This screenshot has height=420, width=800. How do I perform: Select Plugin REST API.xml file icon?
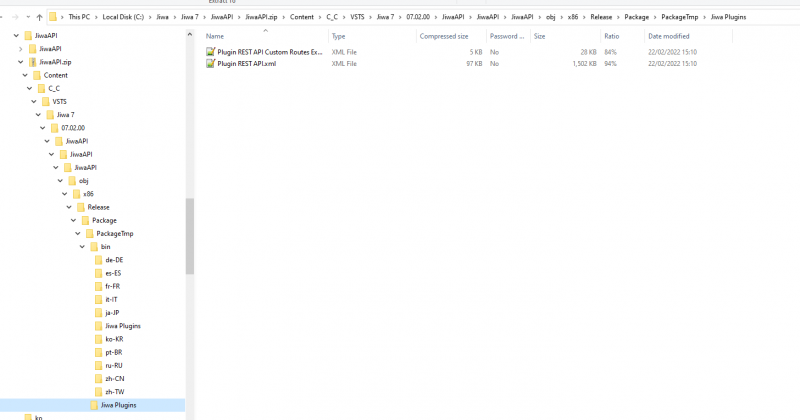point(210,64)
